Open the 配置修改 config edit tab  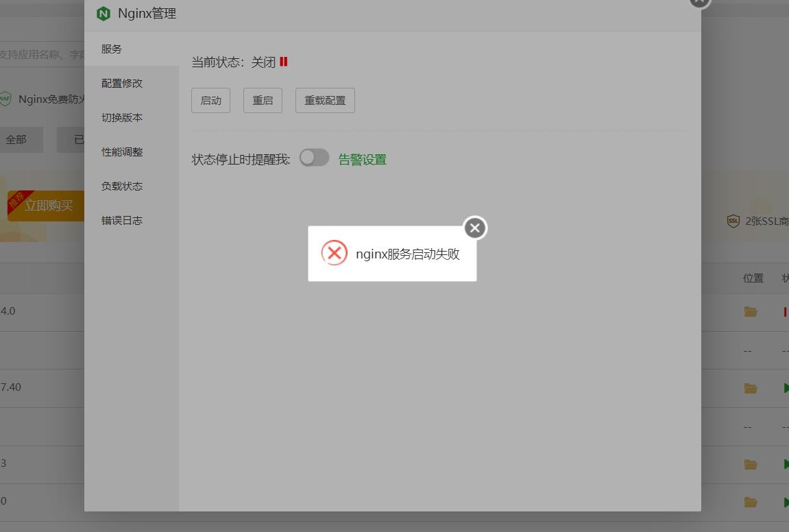[x=132, y=83]
